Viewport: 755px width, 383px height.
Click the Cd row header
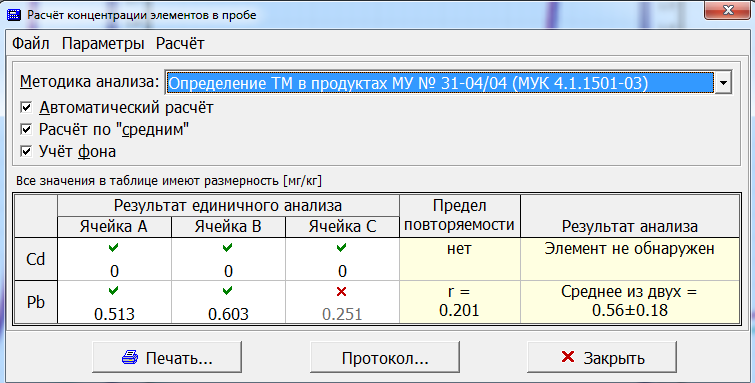point(35,259)
